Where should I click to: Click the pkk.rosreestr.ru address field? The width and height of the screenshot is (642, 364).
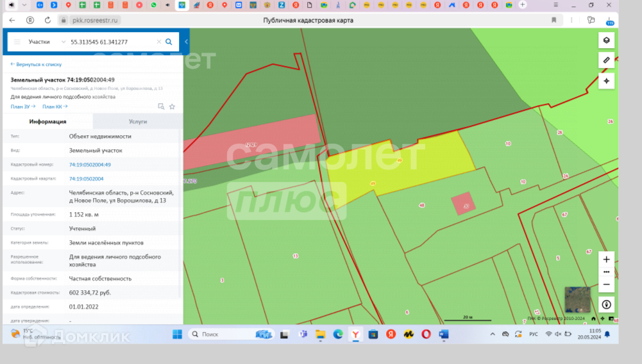(x=95, y=20)
